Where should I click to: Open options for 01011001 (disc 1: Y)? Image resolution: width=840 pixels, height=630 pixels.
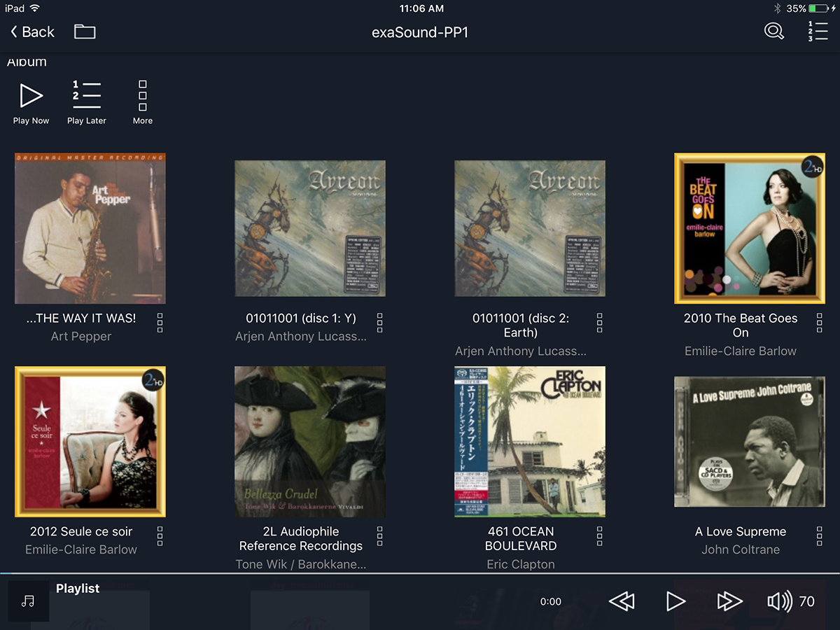point(380,323)
